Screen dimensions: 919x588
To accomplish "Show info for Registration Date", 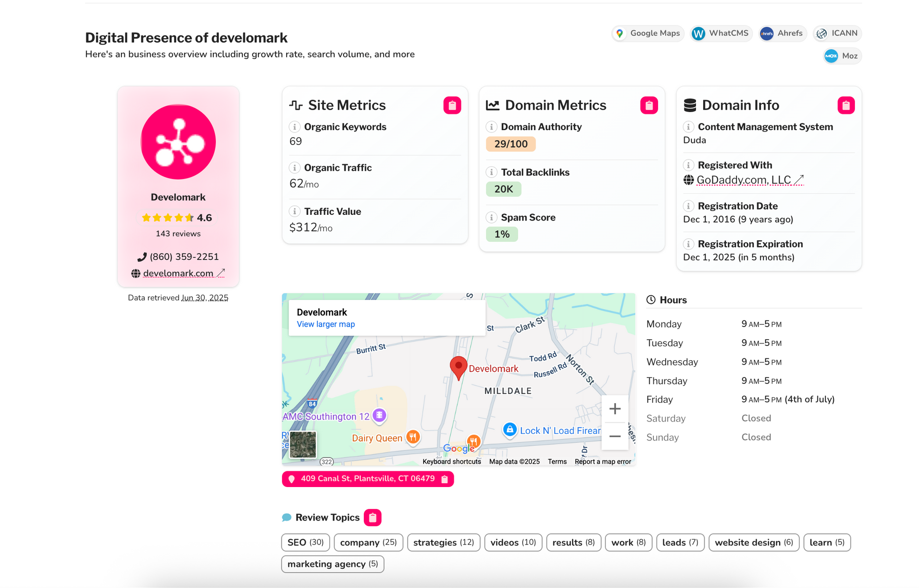I will tap(688, 206).
